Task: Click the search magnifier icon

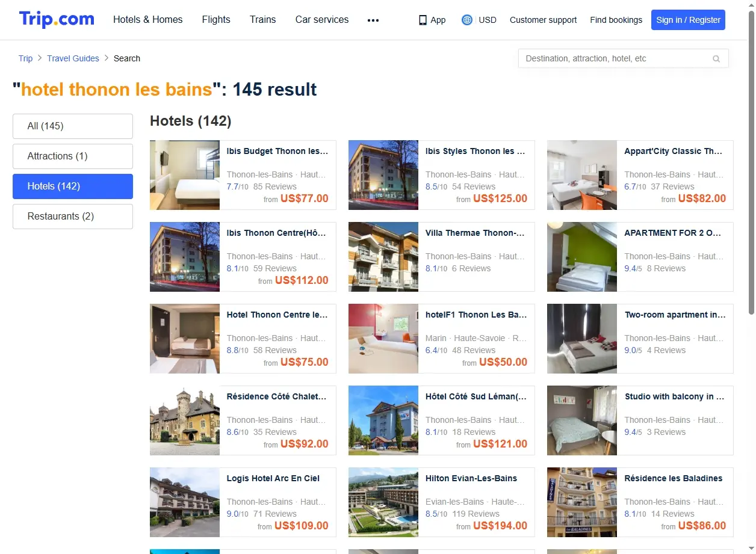Action: (716, 59)
